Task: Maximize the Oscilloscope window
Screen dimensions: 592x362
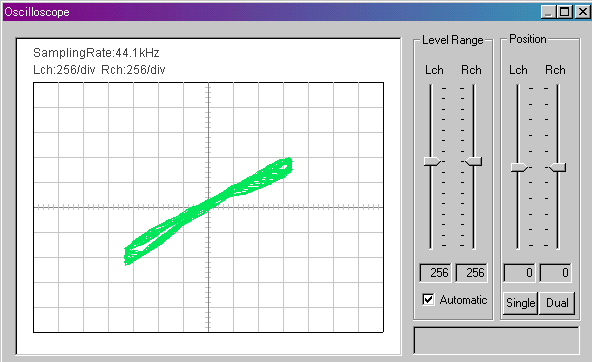Action: tap(564, 12)
